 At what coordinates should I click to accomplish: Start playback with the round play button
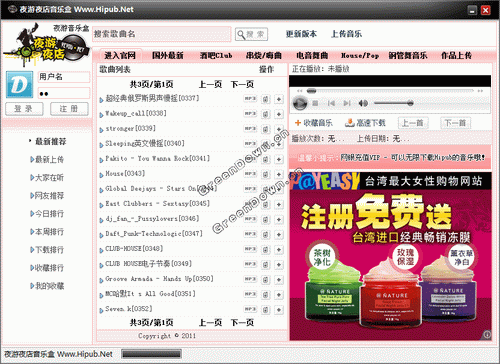[300, 103]
